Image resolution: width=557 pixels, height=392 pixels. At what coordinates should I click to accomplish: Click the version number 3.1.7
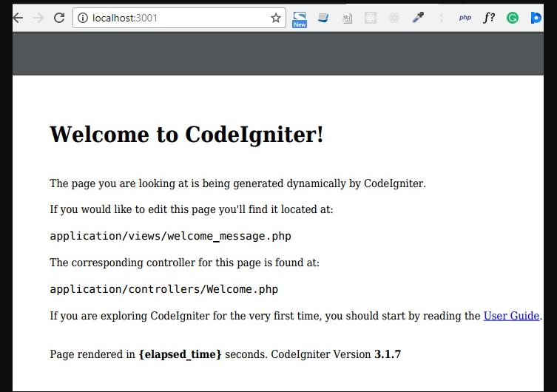[x=388, y=354]
